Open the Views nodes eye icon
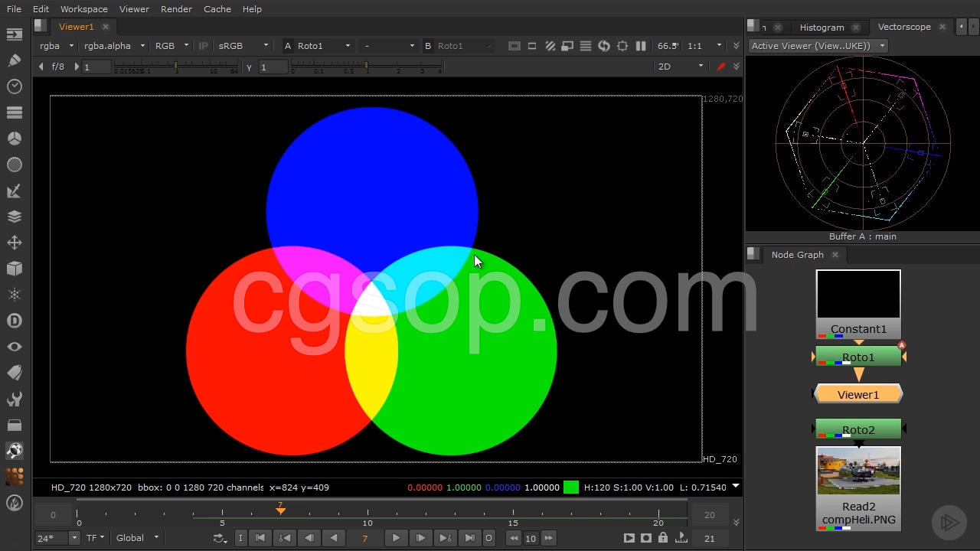 [x=15, y=347]
